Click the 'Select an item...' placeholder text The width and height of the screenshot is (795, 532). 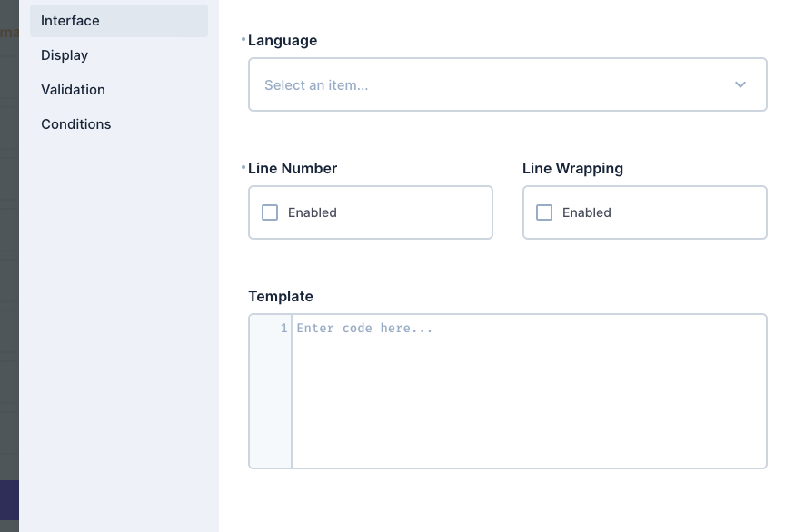pyautogui.click(x=316, y=85)
